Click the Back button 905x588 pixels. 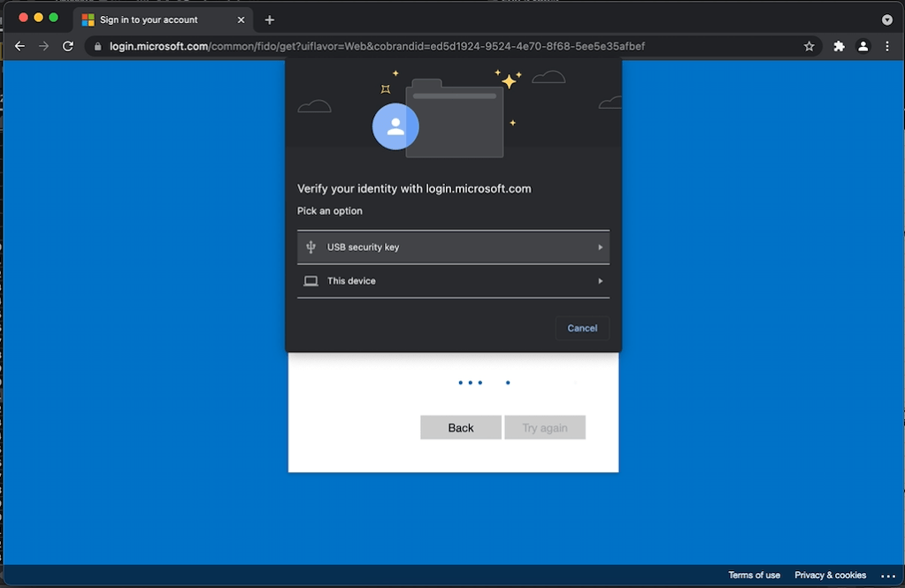coord(460,427)
